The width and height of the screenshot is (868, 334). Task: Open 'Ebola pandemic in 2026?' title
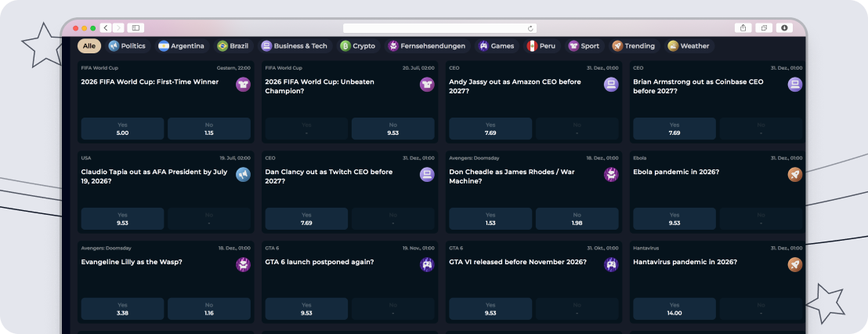676,172
